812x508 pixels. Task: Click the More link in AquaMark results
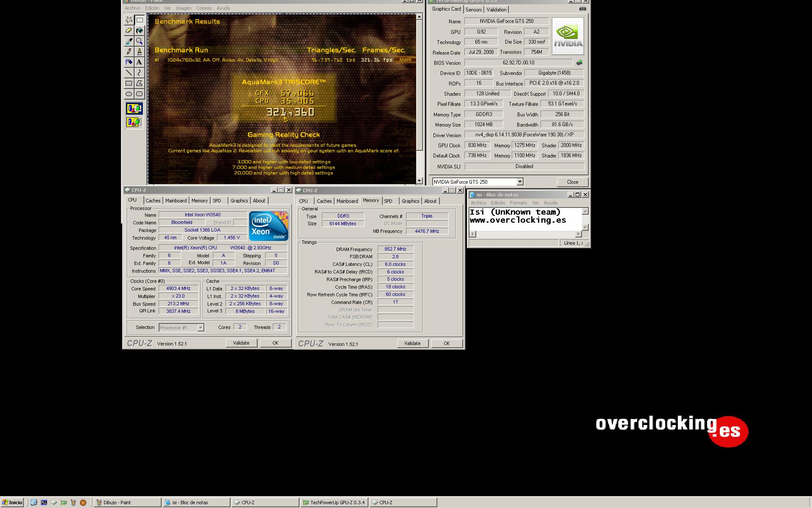(405, 60)
